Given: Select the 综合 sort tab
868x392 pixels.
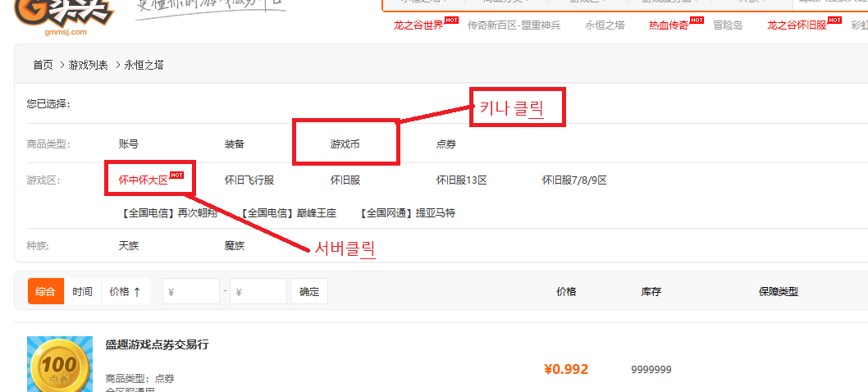Looking at the screenshot, I should 46,291.
